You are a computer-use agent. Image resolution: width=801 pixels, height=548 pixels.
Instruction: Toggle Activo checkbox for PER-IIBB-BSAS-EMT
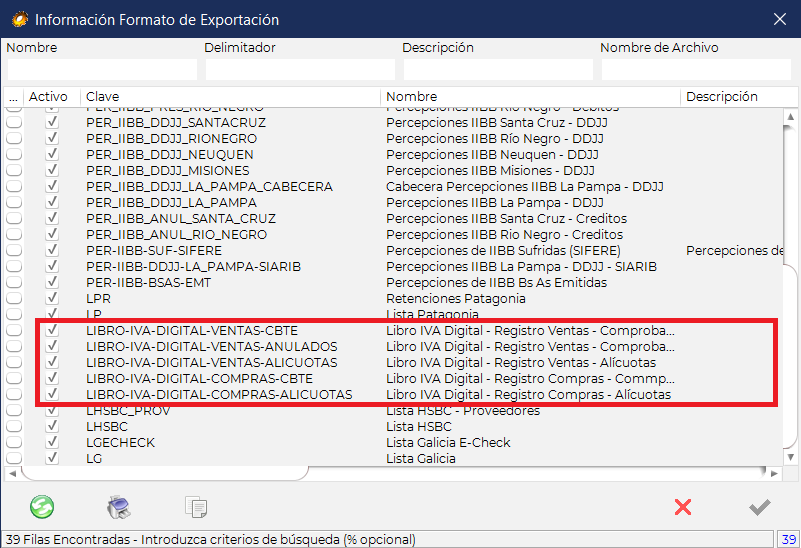(x=52, y=282)
